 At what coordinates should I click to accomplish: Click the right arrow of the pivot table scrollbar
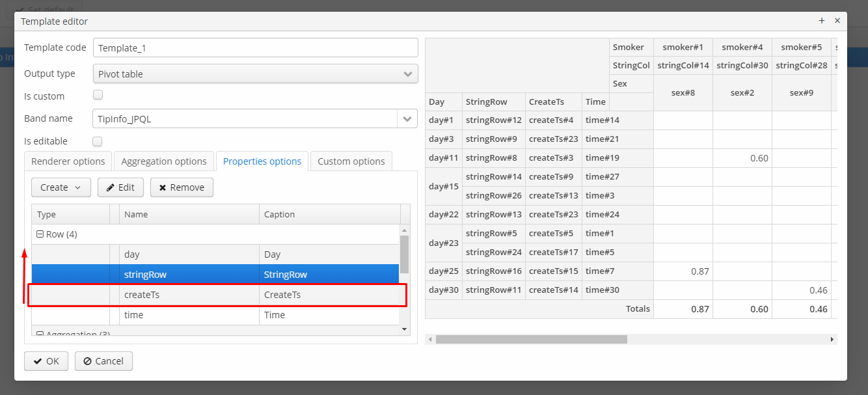pos(832,338)
